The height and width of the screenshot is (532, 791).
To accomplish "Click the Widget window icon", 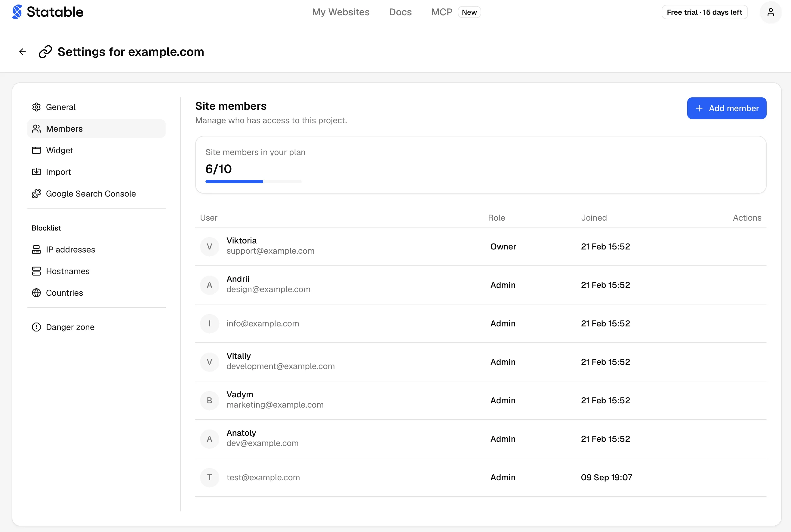I will [36, 150].
